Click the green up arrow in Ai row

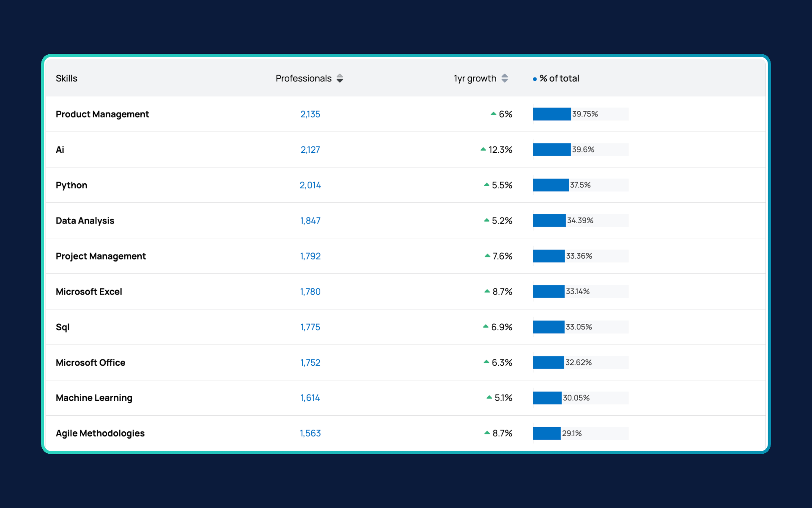(x=483, y=149)
